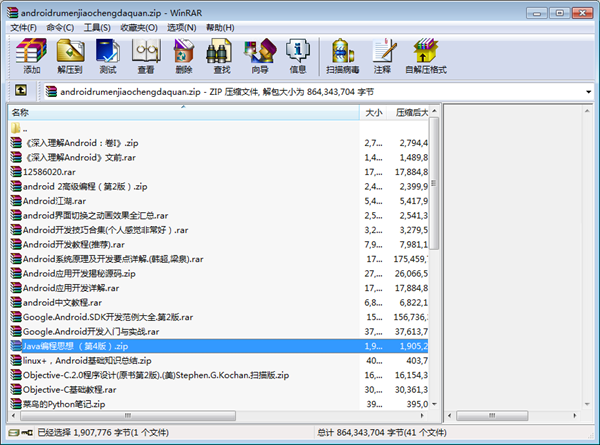600x445 pixels.
Task: Click the 解压到 (Extract To) toolbar icon
Action: coord(70,50)
